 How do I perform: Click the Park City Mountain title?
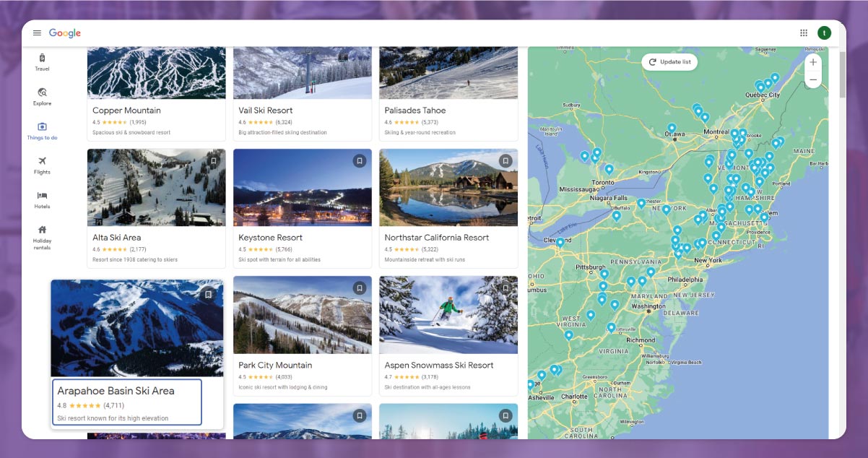pyautogui.click(x=275, y=366)
